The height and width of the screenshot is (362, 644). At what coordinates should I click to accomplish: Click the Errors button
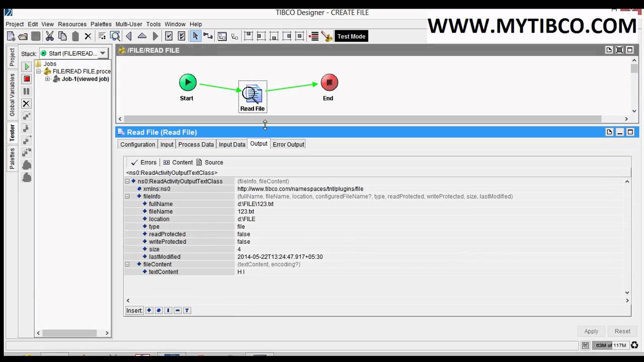tap(143, 162)
